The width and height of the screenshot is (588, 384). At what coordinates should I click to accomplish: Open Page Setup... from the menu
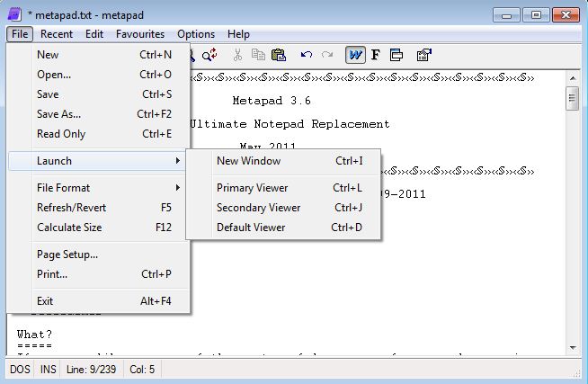[x=98, y=255]
